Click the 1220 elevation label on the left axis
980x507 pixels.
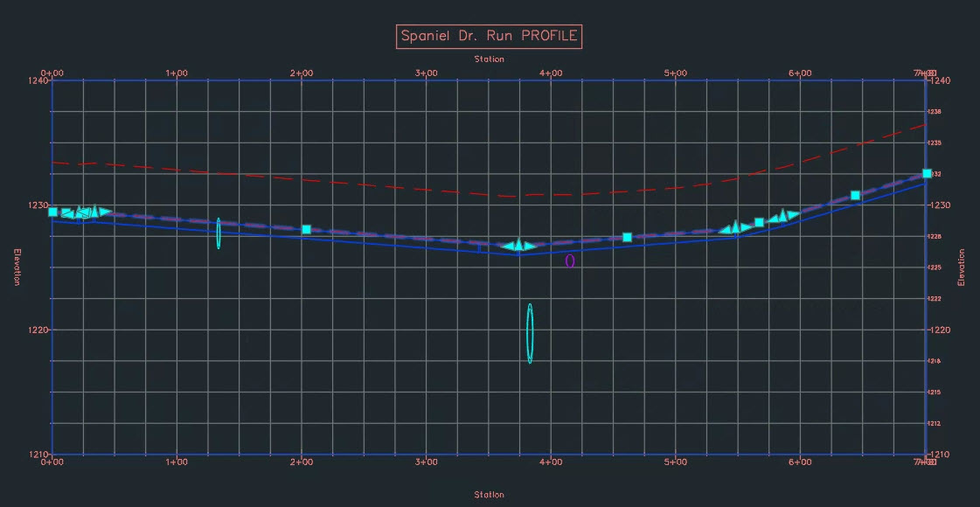coord(38,330)
